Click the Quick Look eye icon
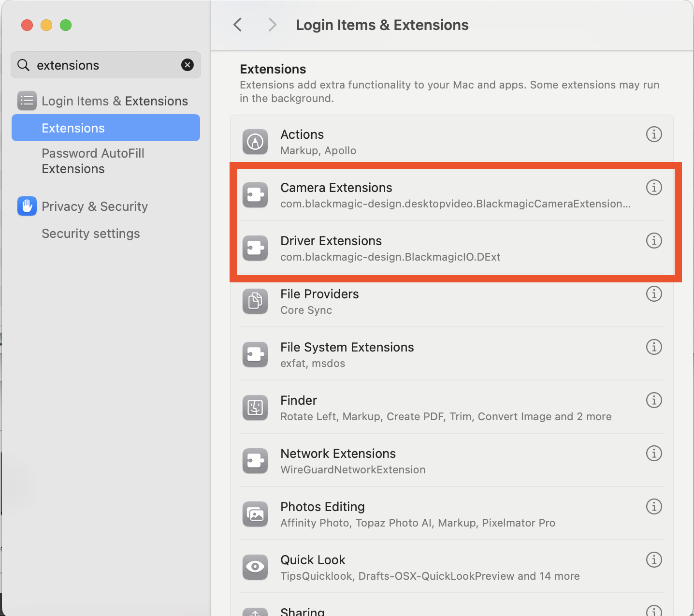This screenshot has height=616, width=694. (255, 567)
